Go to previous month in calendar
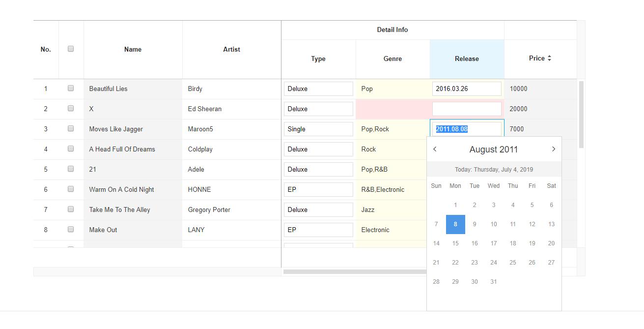 click(x=435, y=150)
